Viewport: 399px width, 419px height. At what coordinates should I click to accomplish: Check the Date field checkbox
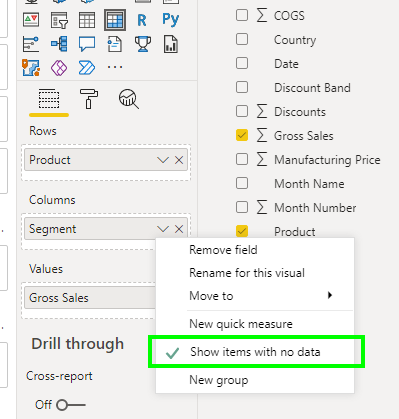tap(242, 63)
